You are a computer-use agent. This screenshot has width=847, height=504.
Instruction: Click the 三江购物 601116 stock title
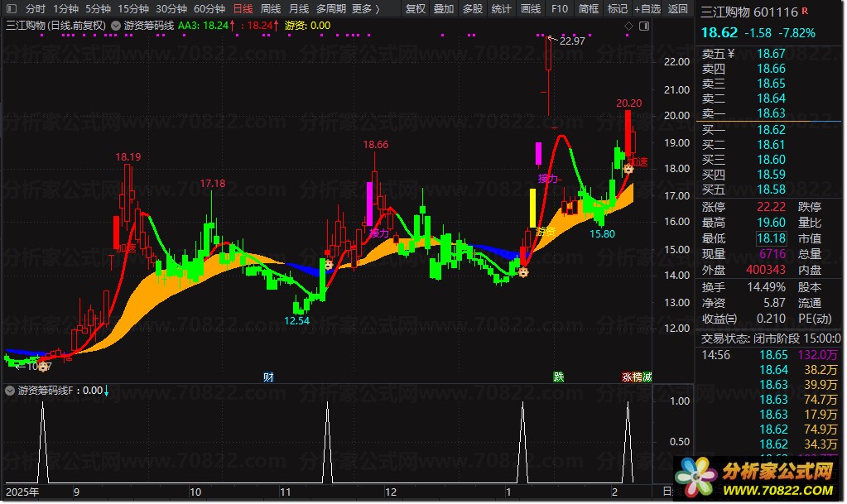pyautogui.click(x=748, y=12)
